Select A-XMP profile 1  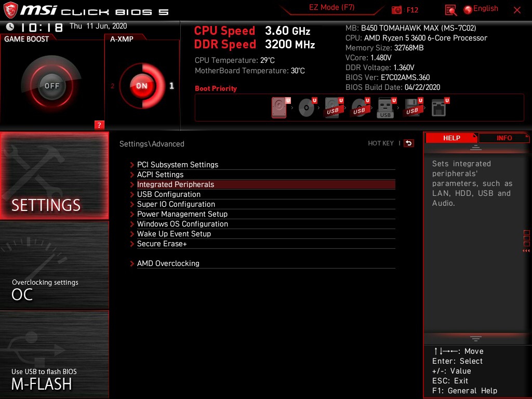click(171, 86)
